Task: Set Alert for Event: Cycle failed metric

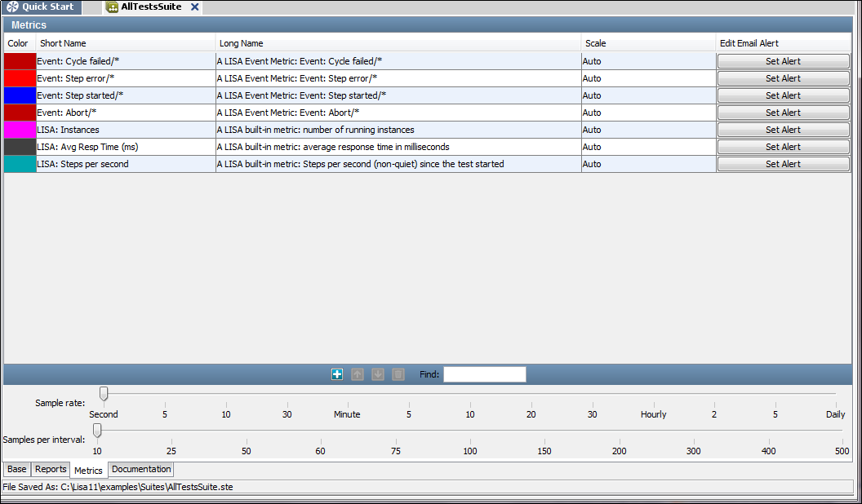Action: click(x=782, y=60)
